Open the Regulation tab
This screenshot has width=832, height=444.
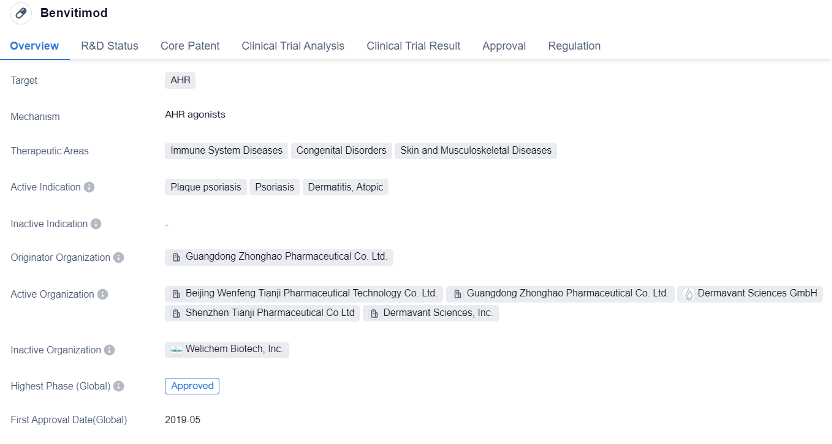(x=574, y=46)
